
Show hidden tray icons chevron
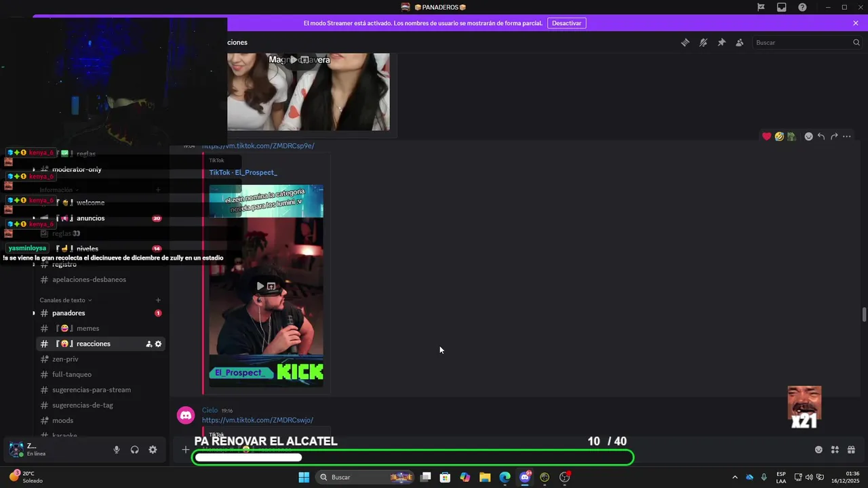tap(735, 477)
